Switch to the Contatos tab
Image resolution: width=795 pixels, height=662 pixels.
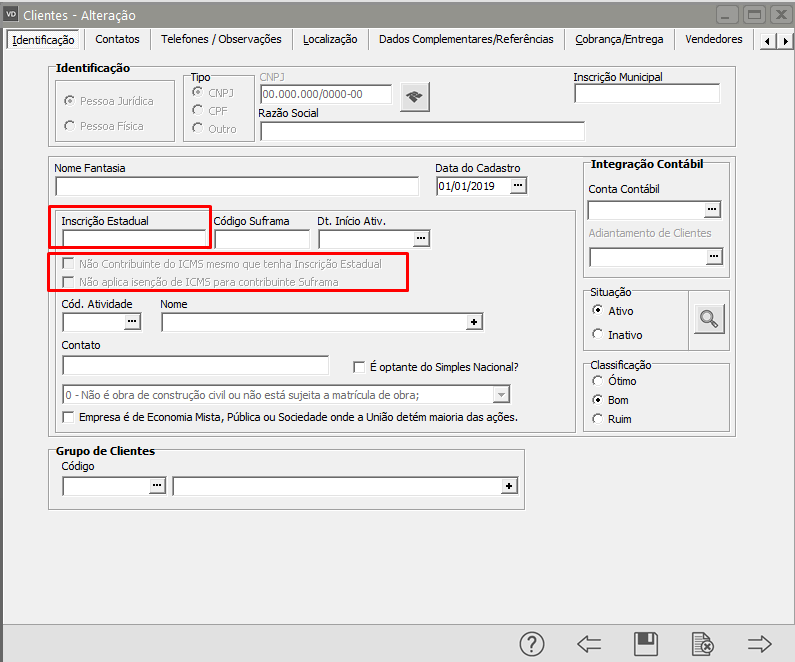click(117, 40)
